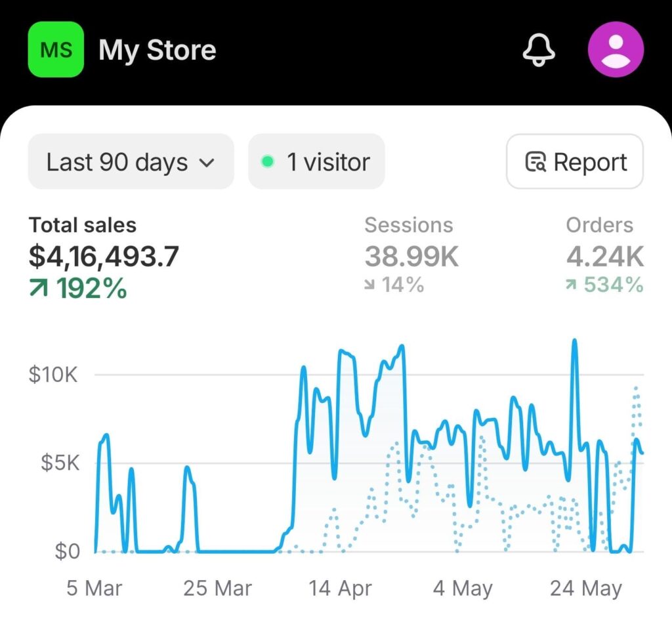The image size is (672, 624).
Task: Click the Report magnifier icon
Action: point(535,162)
